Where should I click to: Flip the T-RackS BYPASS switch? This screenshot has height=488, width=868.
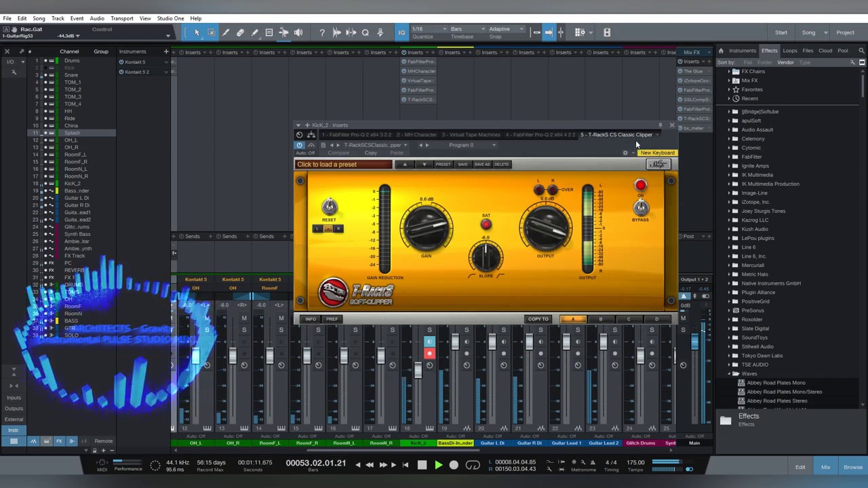641,207
